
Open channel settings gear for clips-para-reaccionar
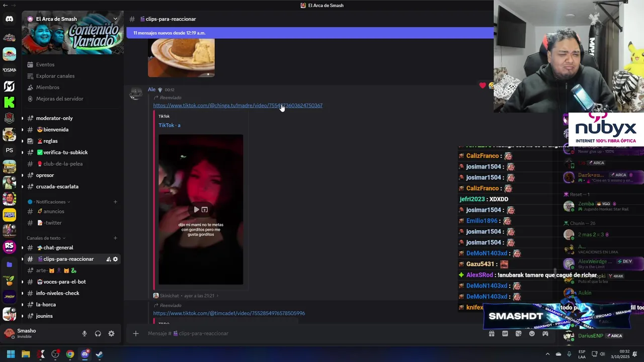115,259
